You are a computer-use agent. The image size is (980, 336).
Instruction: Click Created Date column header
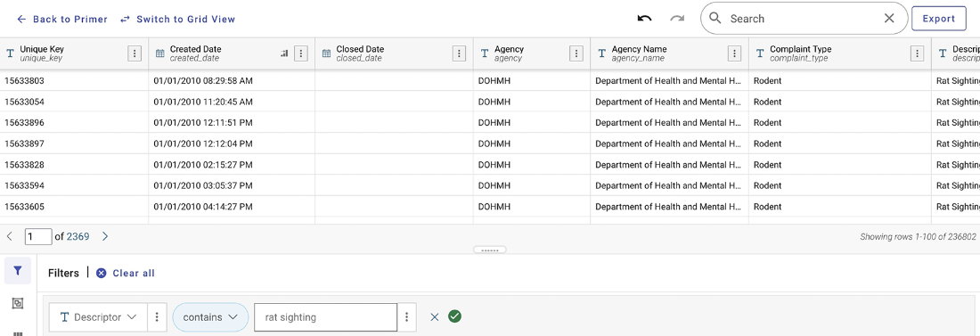tap(232, 53)
